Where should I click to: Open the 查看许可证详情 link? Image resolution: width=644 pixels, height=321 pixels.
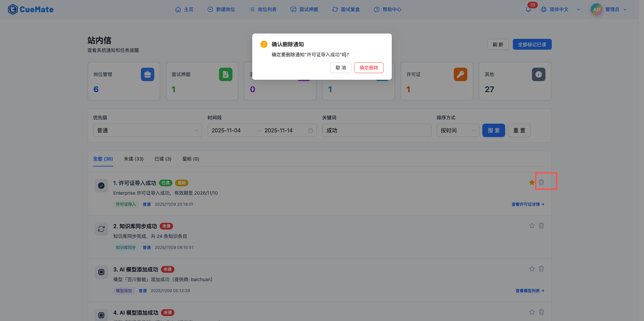click(x=528, y=204)
